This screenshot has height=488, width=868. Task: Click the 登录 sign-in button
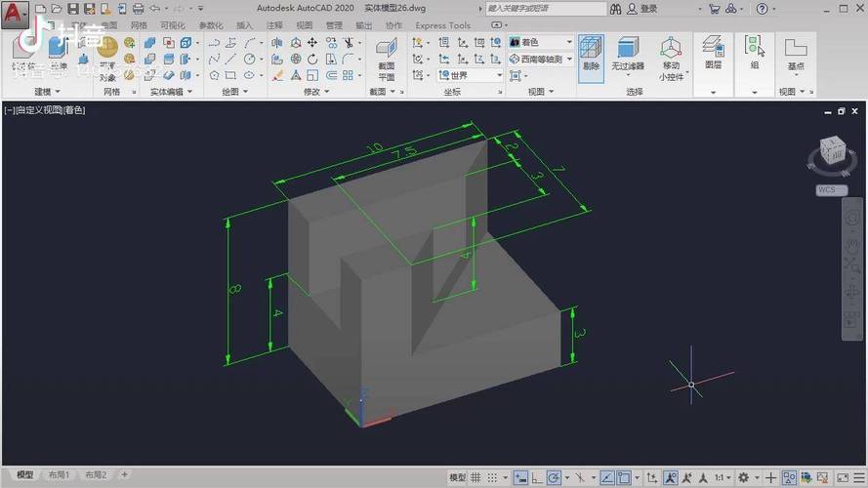pos(648,9)
